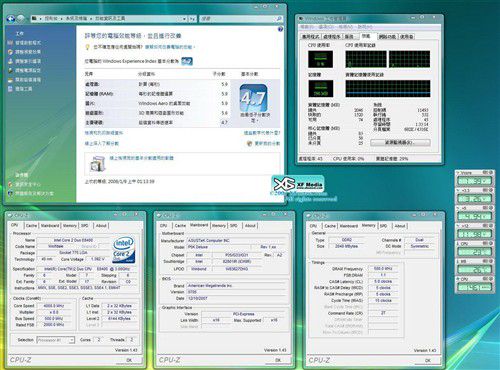
Task: Click the memory Size value '2048 MBytes'
Action: pyautogui.click(x=347, y=246)
